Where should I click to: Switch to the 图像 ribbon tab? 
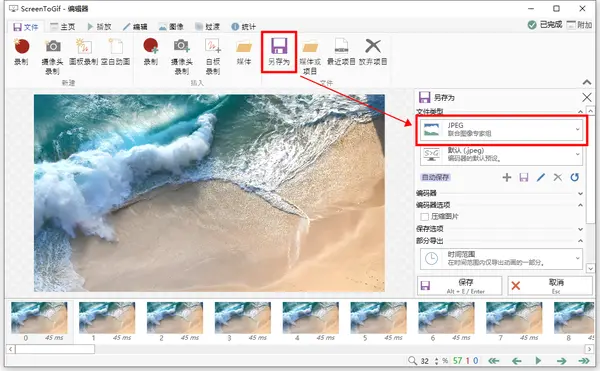pos(171,26)
